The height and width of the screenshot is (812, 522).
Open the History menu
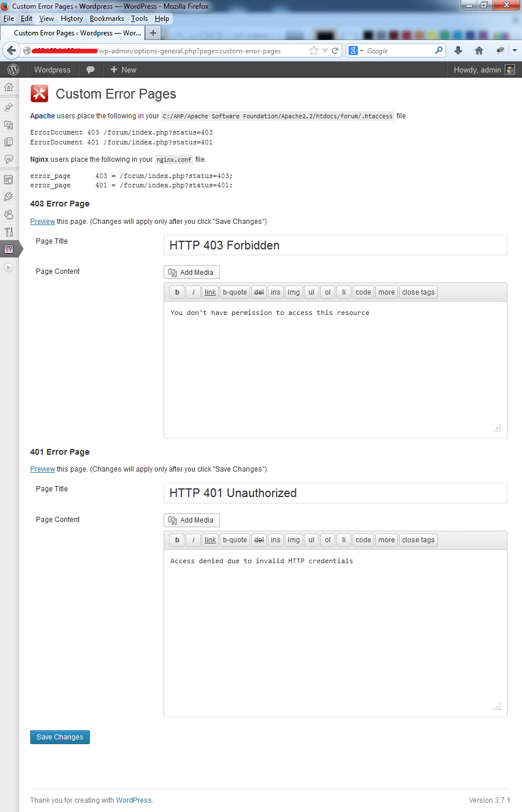tap(72, 19)
